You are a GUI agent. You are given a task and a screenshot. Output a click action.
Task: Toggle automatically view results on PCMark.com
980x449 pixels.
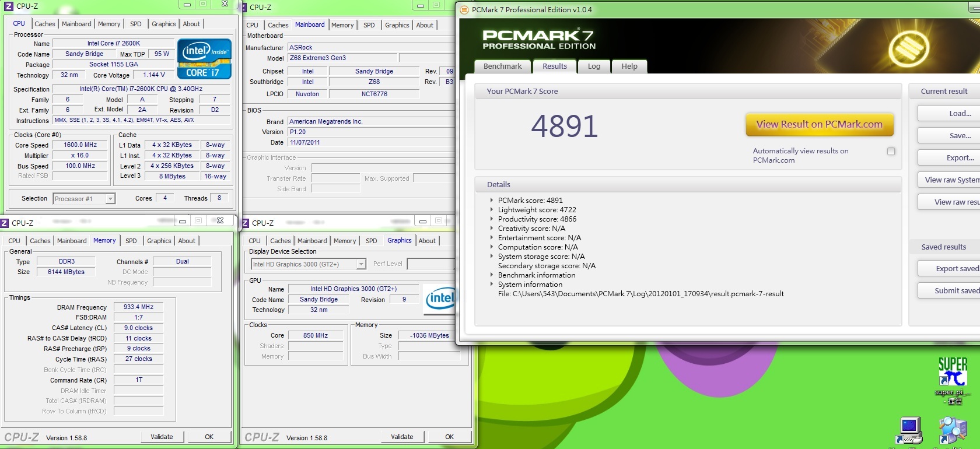(x=891, y=152)
